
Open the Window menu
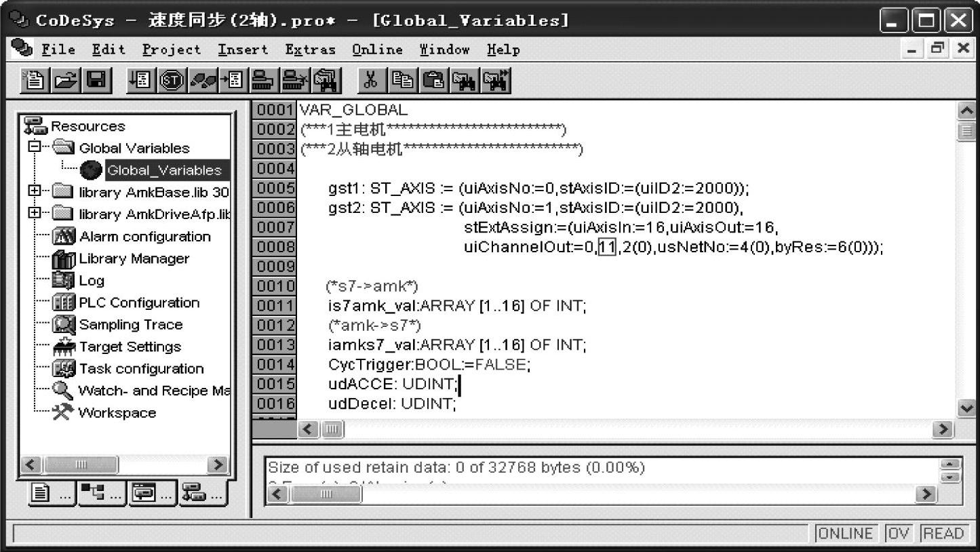click(444, 50)
